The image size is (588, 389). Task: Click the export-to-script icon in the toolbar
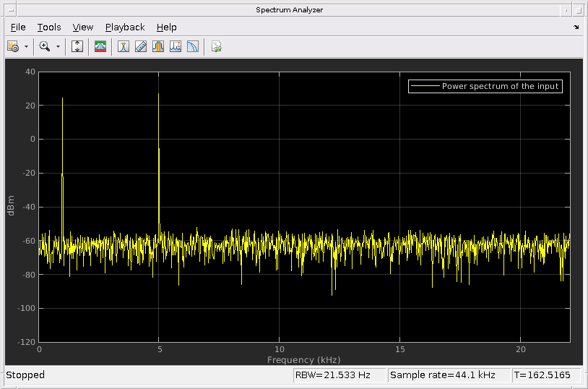tap(216, 46)
